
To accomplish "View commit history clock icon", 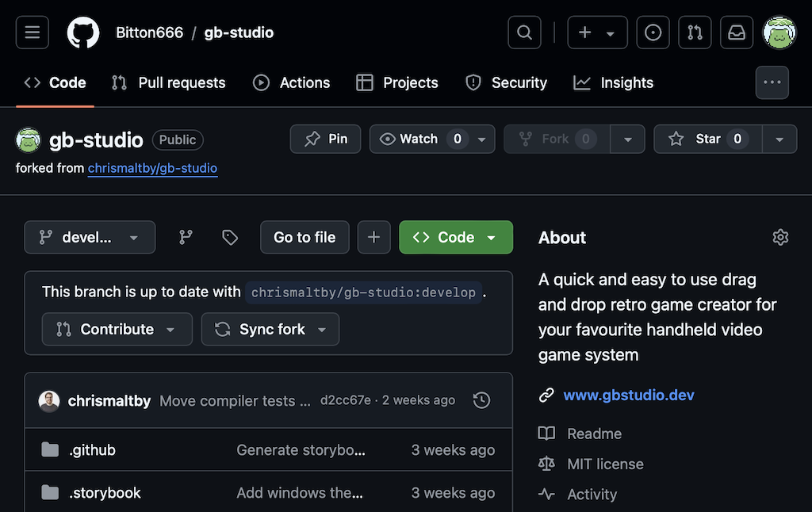I will point(481,400).
